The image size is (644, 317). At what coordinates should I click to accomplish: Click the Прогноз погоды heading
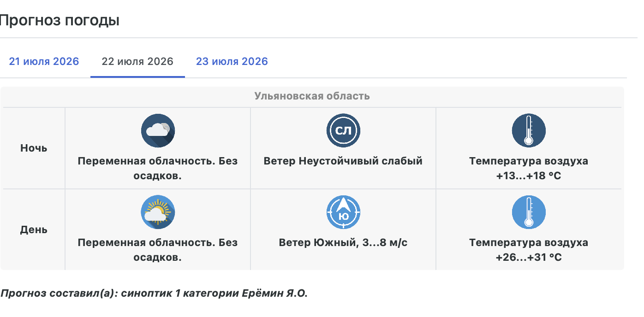click(59, 21)
